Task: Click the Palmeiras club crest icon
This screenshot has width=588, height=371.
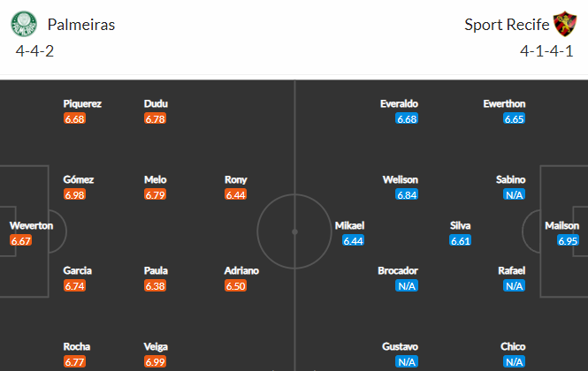Action: click(24, 24)
